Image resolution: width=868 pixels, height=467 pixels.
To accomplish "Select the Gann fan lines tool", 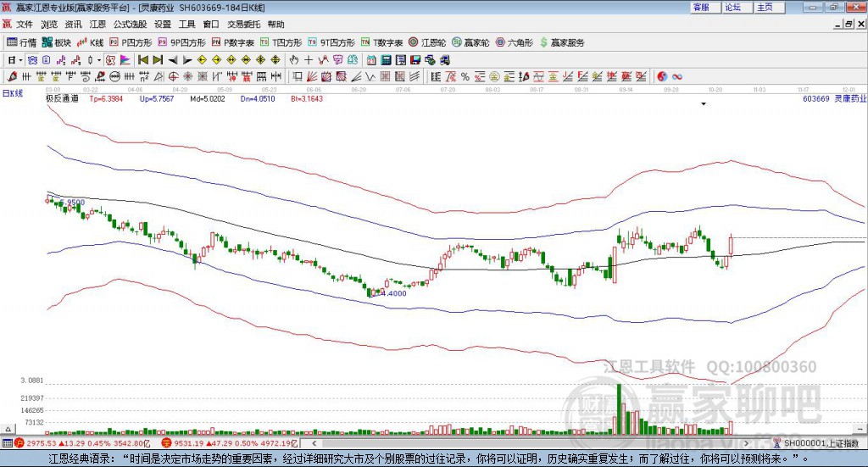I will pos(312,77).
